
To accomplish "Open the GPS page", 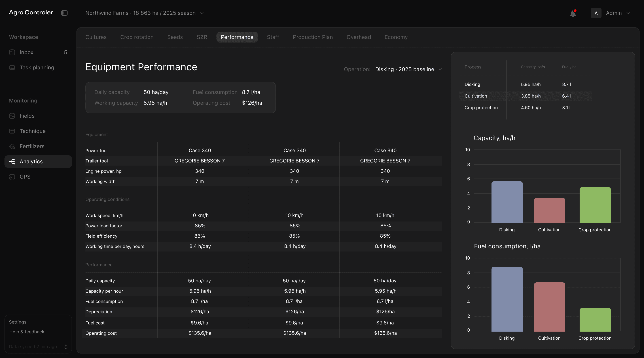I will tap(38, 177).
